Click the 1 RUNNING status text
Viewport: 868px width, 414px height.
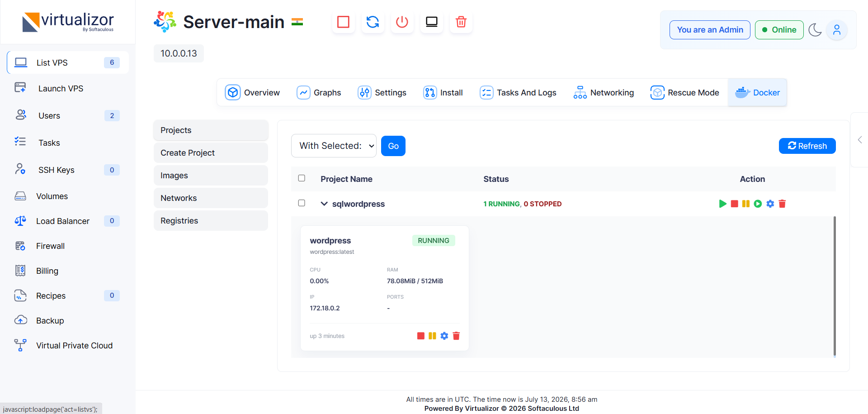point(501,204)
